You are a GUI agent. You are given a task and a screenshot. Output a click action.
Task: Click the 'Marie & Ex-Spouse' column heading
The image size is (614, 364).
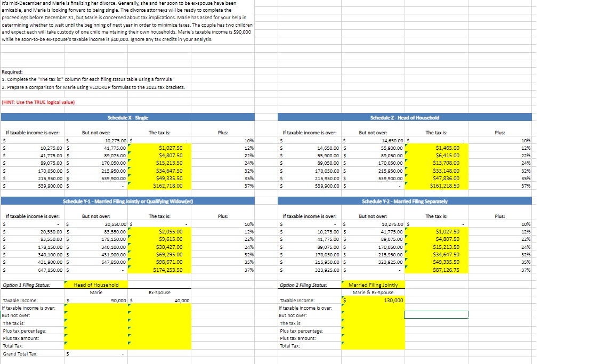(373, 293)
